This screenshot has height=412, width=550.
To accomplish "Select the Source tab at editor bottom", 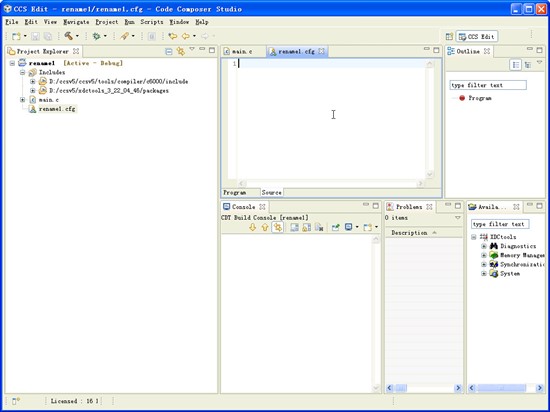I will (271, 193).
